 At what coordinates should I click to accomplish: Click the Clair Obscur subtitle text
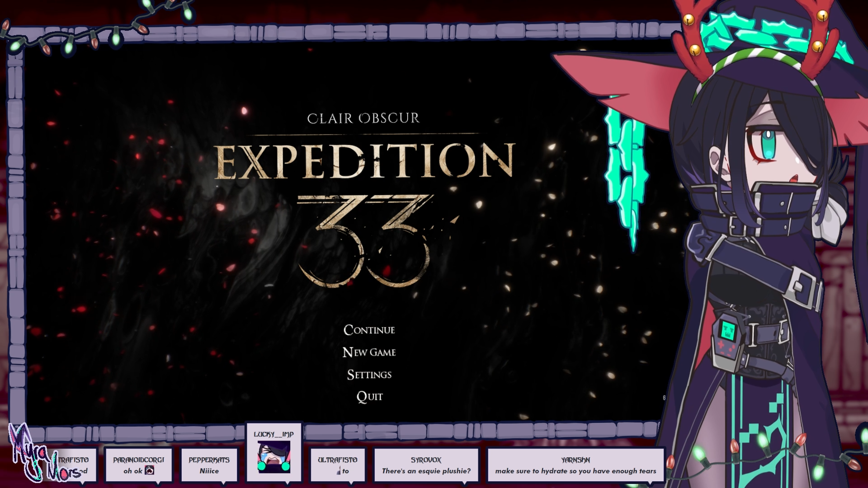click(363, 118)
